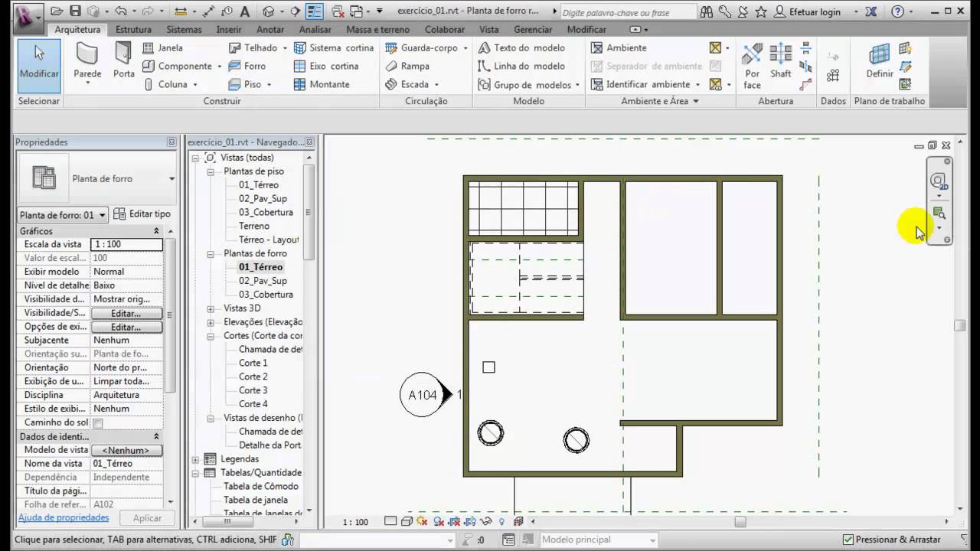Expand the Vistas 3D tree node
The image size is (980, 551).
tap(211, 308)
